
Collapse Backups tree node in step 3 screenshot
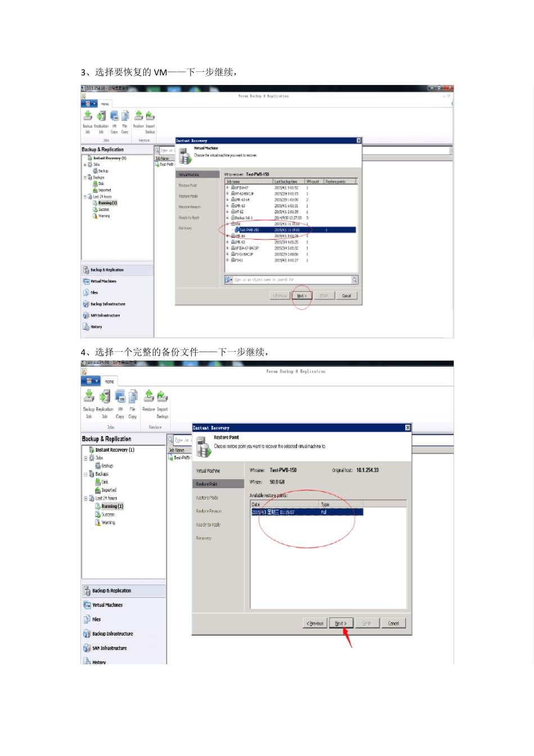[x=85, y=177]
